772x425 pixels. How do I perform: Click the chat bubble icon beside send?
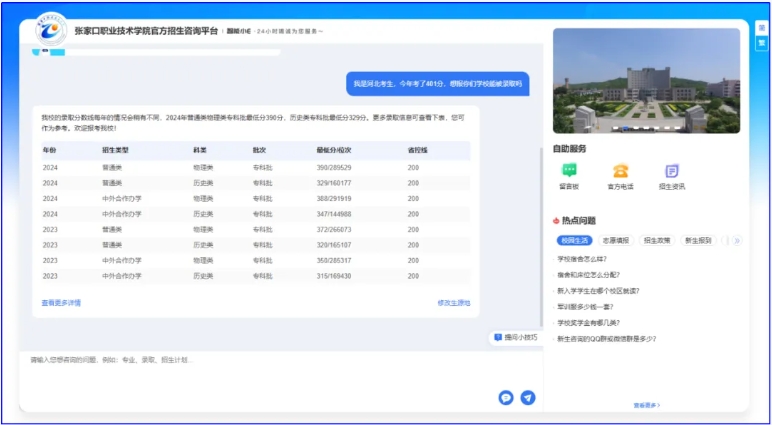(x=506, y=397)
